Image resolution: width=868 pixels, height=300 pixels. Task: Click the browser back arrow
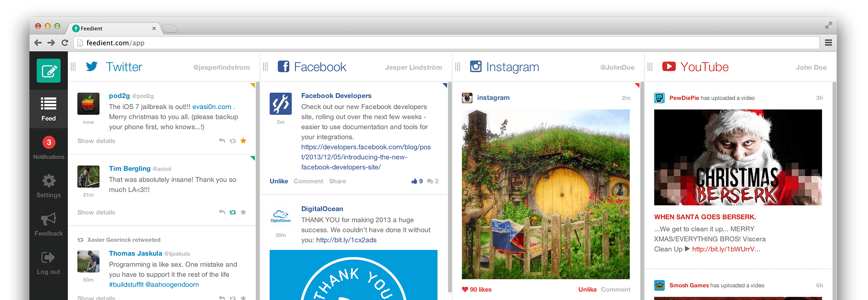38,43
